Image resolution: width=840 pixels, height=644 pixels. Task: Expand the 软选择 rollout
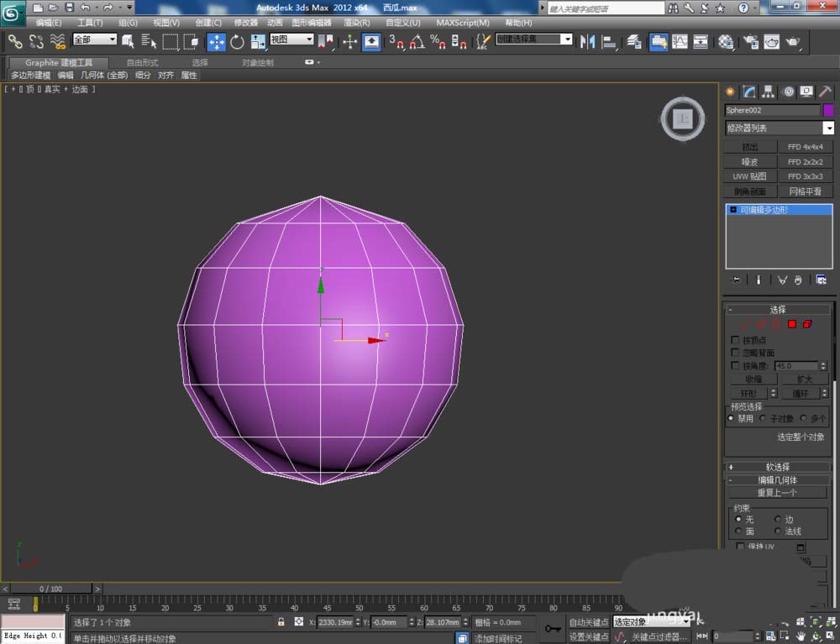coord(778,467)
